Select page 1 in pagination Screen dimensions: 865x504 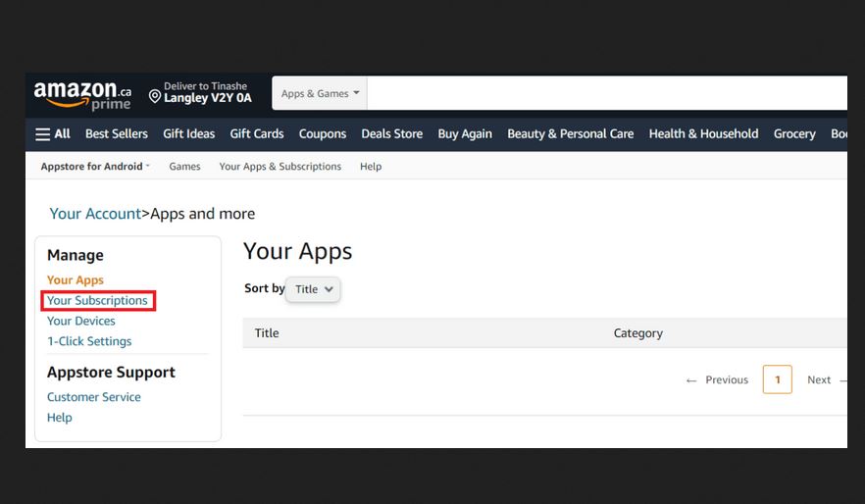[778, 379]
